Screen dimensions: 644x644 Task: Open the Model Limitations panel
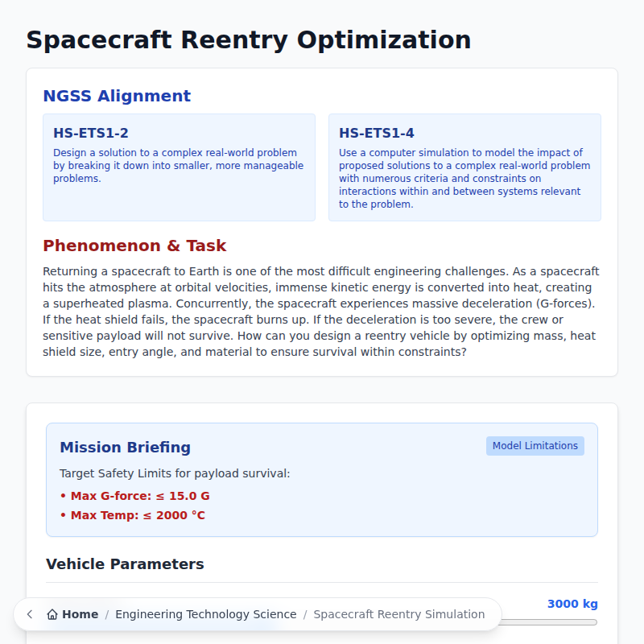(x=535, y=445)
